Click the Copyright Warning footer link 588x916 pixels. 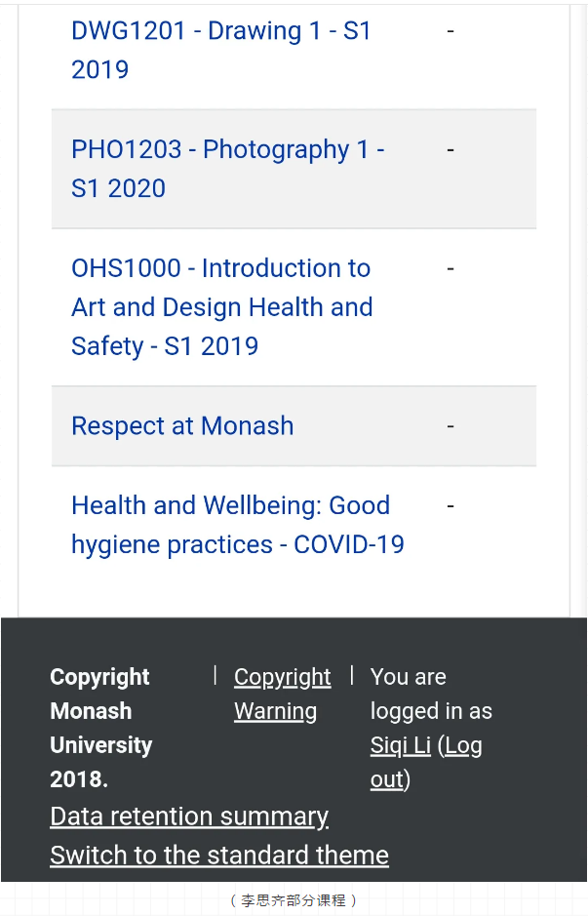coord(283,694)
